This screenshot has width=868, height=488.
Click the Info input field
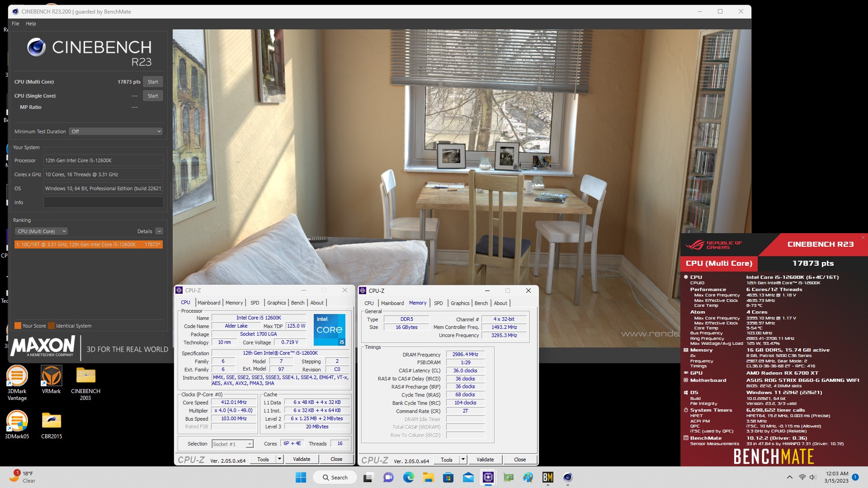tap(103, 202)
